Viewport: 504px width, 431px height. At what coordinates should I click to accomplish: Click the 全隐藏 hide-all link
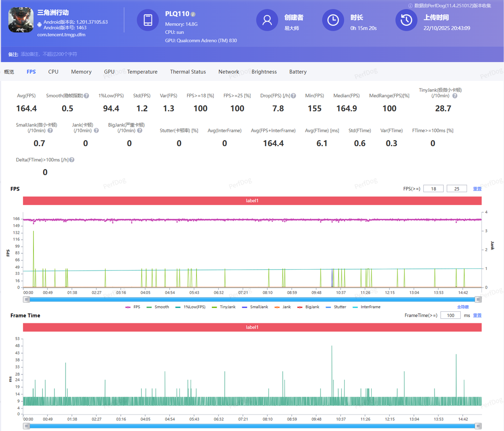[x=463, y=307]
